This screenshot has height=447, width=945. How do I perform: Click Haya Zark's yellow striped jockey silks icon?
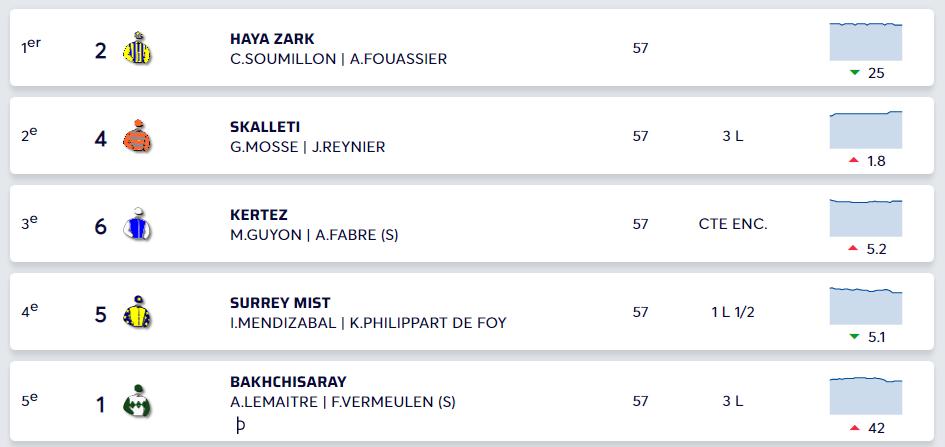(137, 48)
